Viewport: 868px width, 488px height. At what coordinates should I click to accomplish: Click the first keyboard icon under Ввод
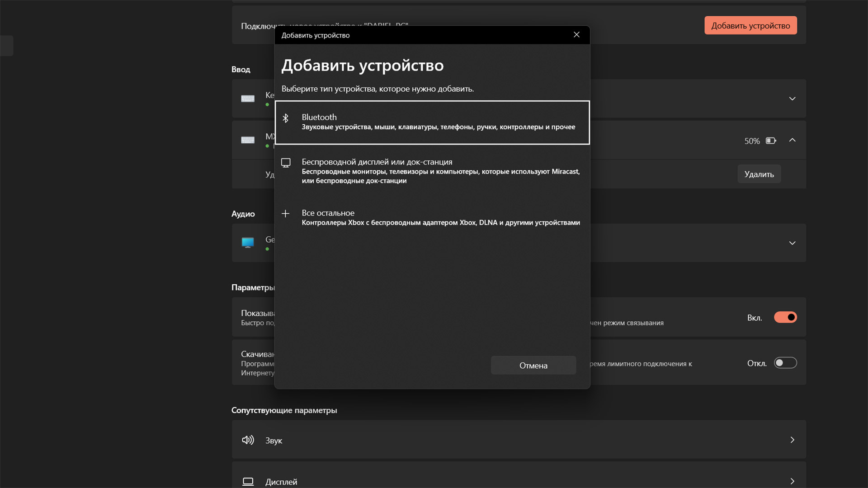pos(248,99)
